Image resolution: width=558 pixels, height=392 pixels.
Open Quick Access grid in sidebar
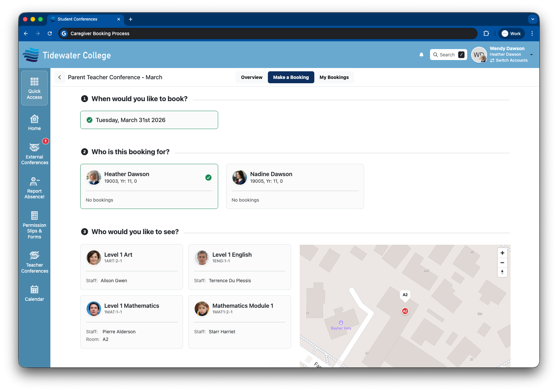pos(34,88)
